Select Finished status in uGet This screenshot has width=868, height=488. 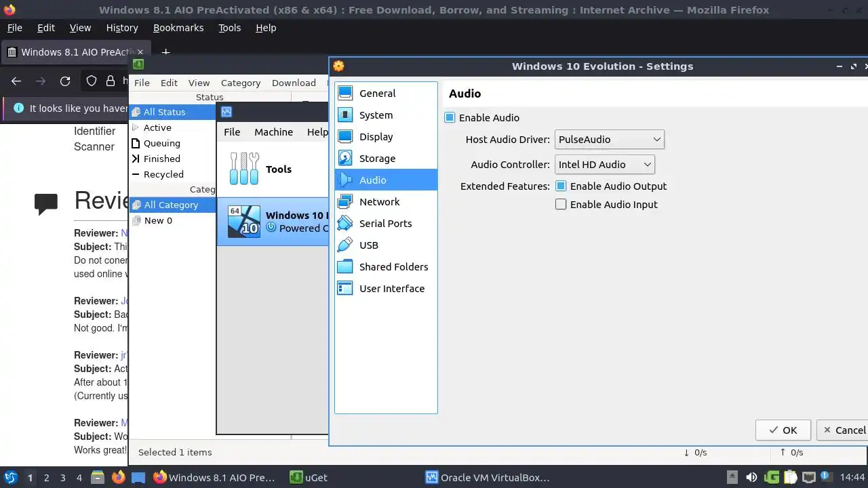(173, 159)
